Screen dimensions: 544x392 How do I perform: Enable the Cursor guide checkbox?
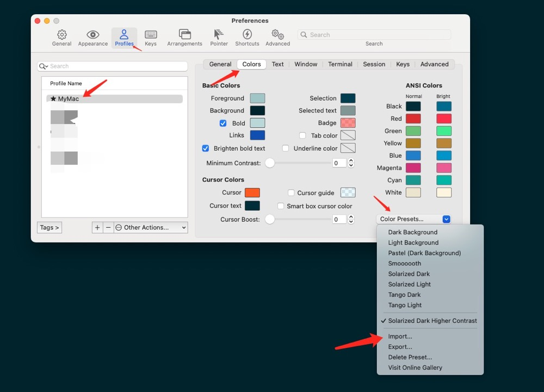[x=292, y=192]
